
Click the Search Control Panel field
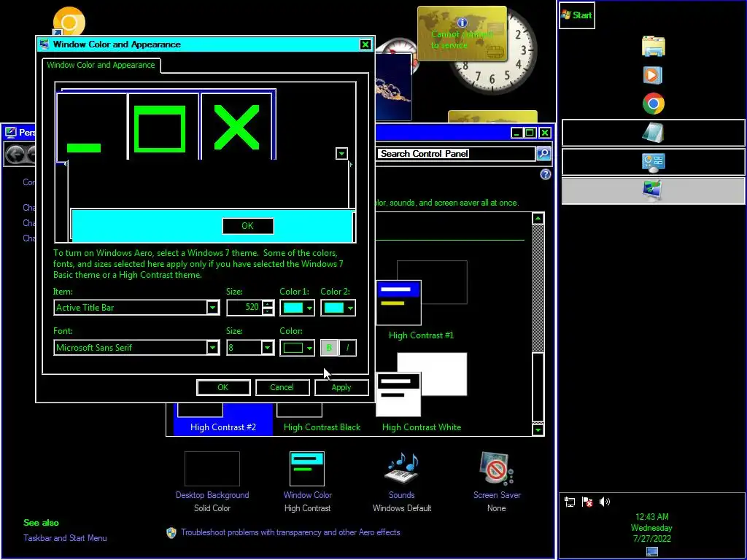click(457, 154)
